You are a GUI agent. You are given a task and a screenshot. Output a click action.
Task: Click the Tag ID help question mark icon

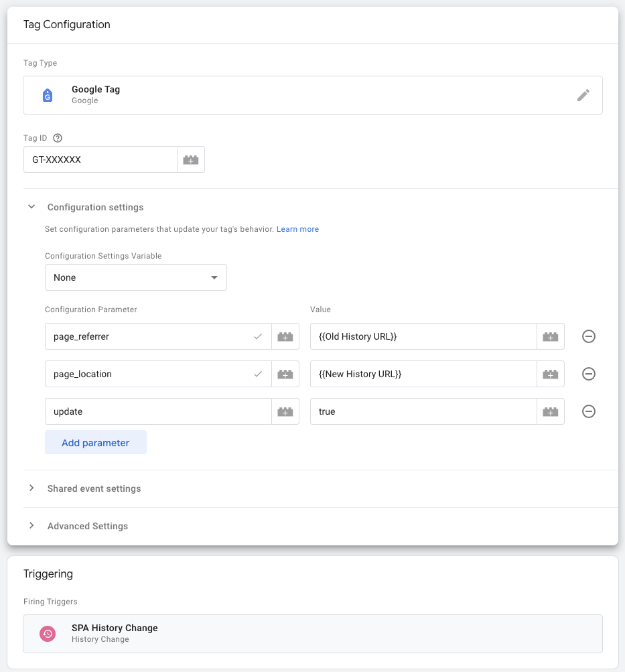click(58, 138)
